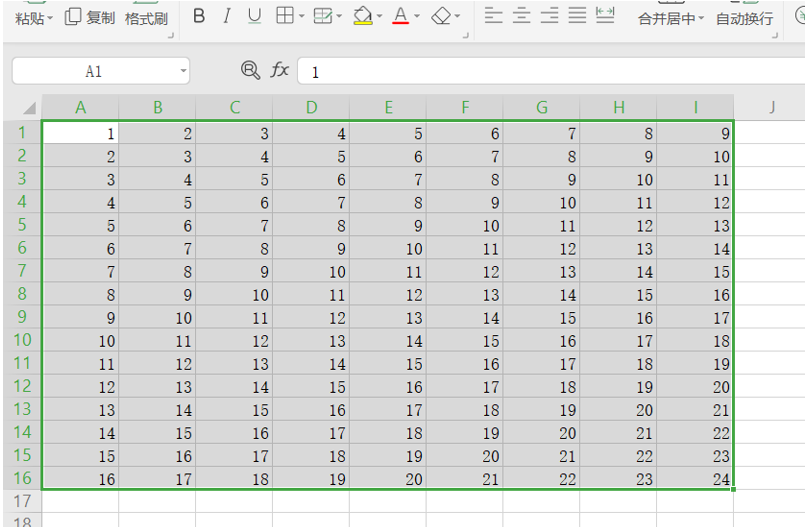
Task: Toggle Underline formatting
Action: point(254,16)
